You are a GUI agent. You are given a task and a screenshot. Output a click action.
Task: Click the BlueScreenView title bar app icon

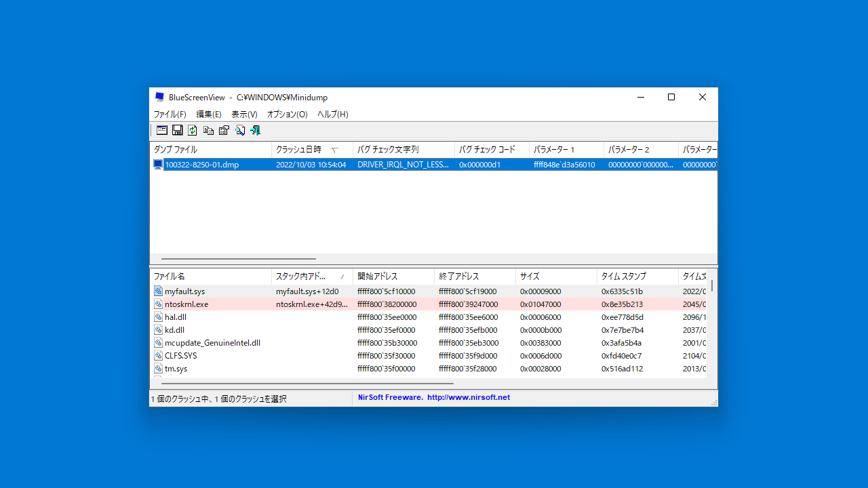(x=159, y=97)
